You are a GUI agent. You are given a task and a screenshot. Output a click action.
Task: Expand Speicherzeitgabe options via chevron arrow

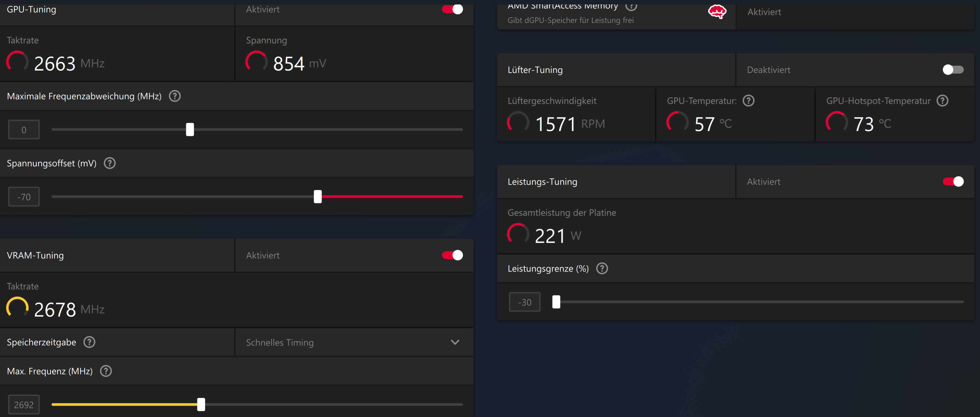pos(455,342)
